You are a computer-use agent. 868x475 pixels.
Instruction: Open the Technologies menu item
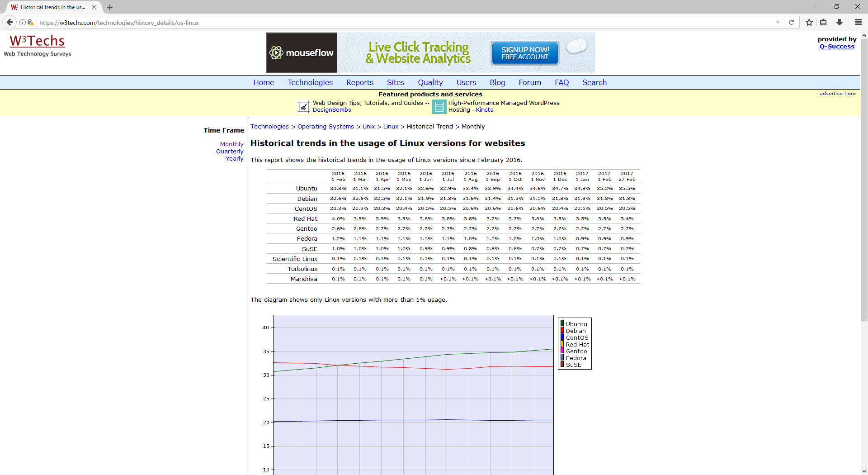tap(310, 82)
